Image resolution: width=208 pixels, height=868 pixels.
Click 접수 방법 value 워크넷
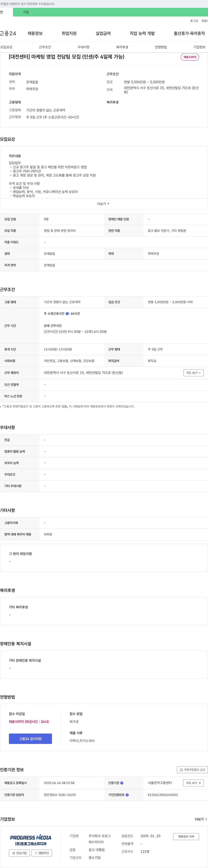[x=74, y=721]
